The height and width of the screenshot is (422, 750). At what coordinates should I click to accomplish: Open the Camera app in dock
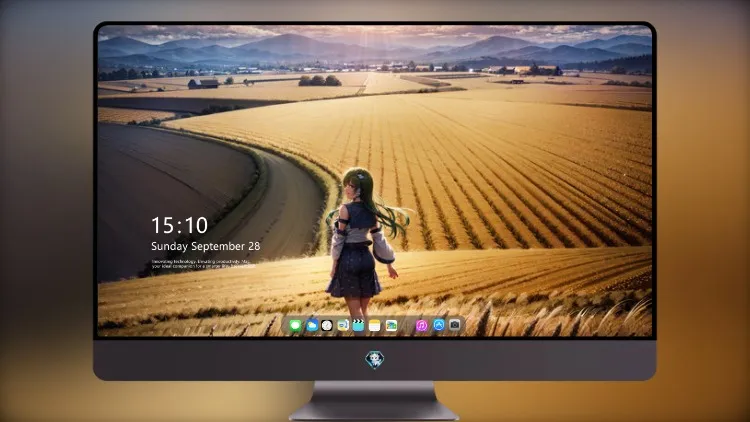pyautogui.click(x=455, y=325)
